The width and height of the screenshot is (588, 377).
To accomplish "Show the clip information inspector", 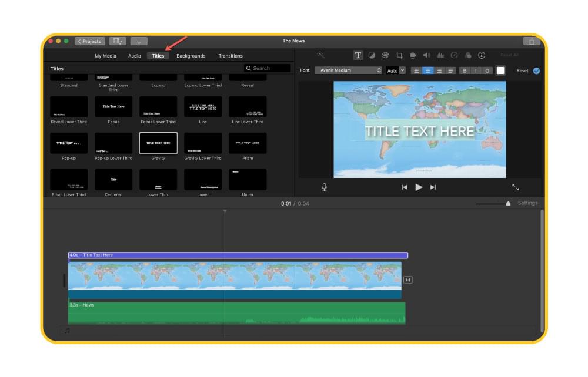I will point(482,55).
